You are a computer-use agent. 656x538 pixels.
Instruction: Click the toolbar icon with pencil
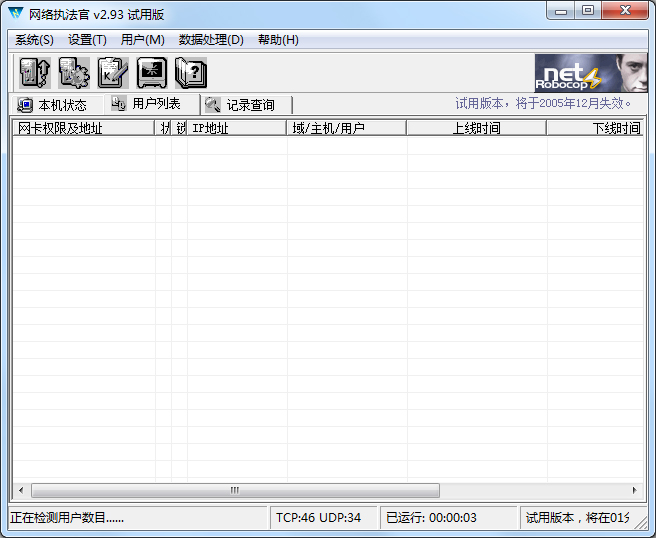(113, 73)
